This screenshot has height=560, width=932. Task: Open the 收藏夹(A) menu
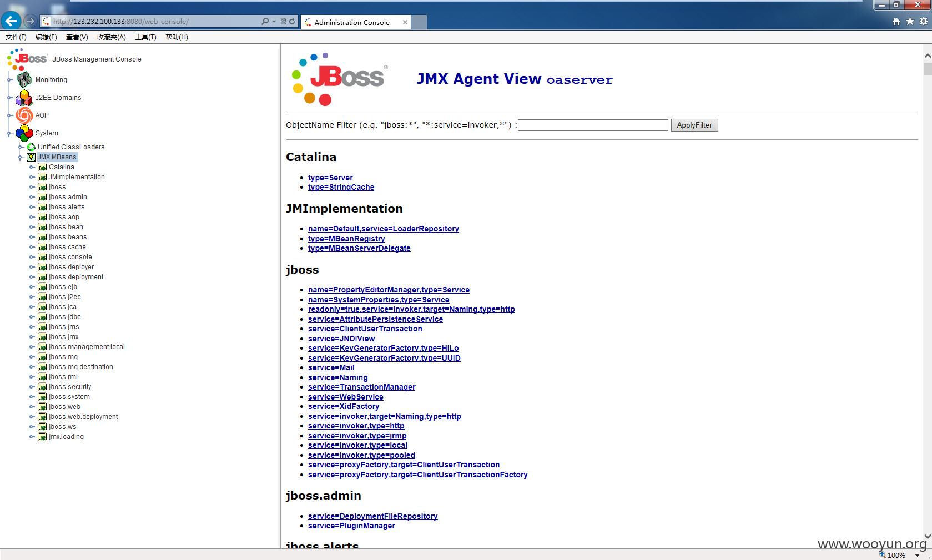[112, 37]
